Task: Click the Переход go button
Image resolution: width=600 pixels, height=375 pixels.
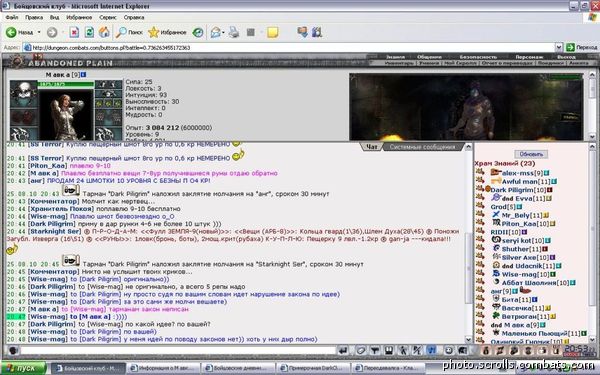Action: point(582,47)
